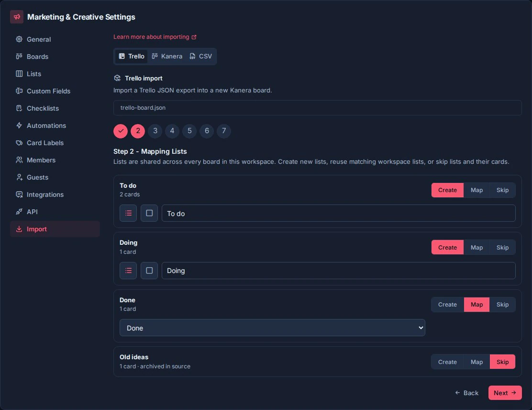The height and width of the screenshot is (410, 532).
Task: Choose Create for Old ideas list
Action: pos(447,362)
